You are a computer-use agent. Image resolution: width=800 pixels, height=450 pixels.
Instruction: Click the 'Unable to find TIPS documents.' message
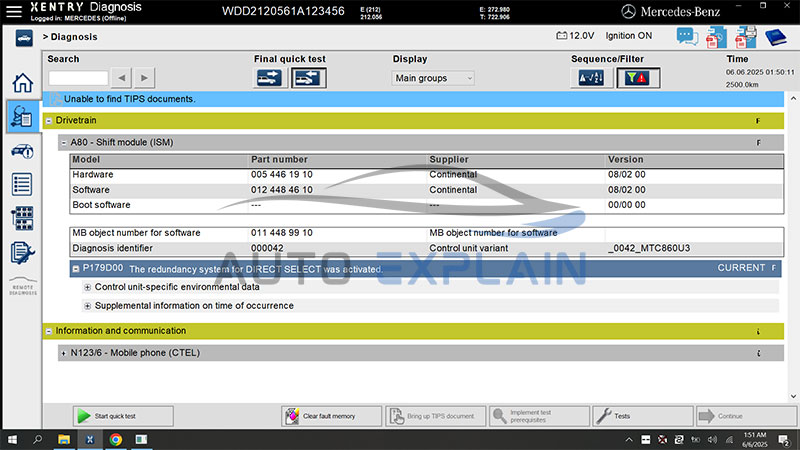(130, 99)
